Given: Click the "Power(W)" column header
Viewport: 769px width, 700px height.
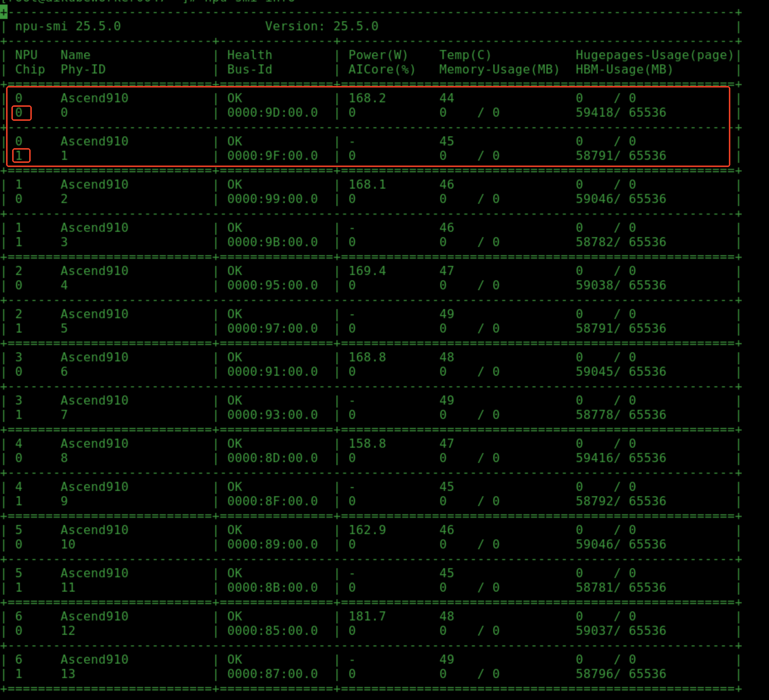Looking at the screenshot, I should (378, 55).
